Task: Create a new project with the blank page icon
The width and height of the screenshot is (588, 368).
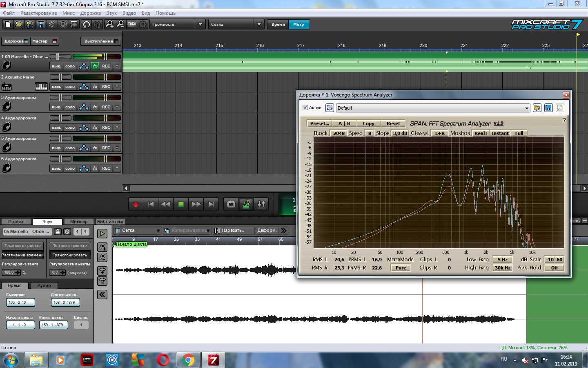Action: [x=8, y=25]
